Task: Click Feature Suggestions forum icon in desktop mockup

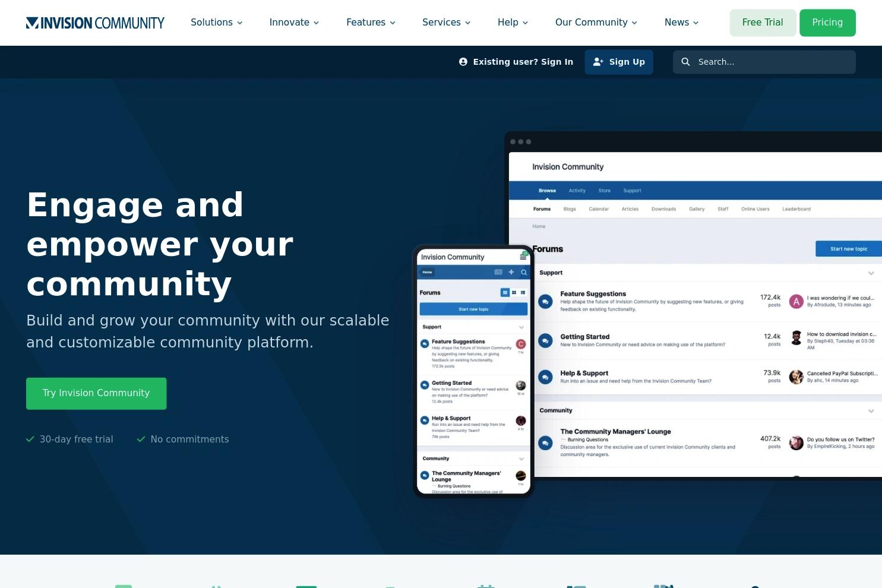Action: tap(545, 302)
